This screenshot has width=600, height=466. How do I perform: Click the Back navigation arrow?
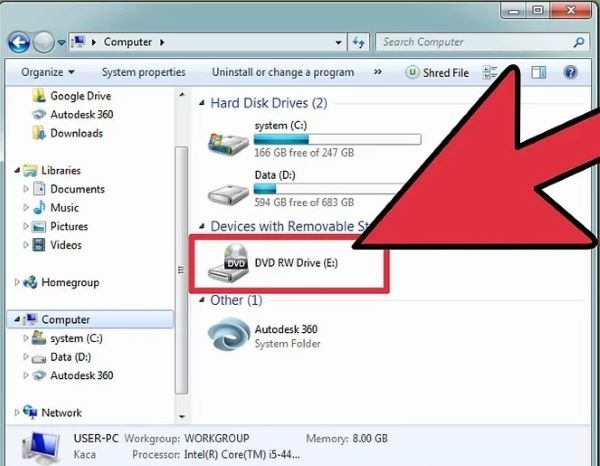[20, 43]
